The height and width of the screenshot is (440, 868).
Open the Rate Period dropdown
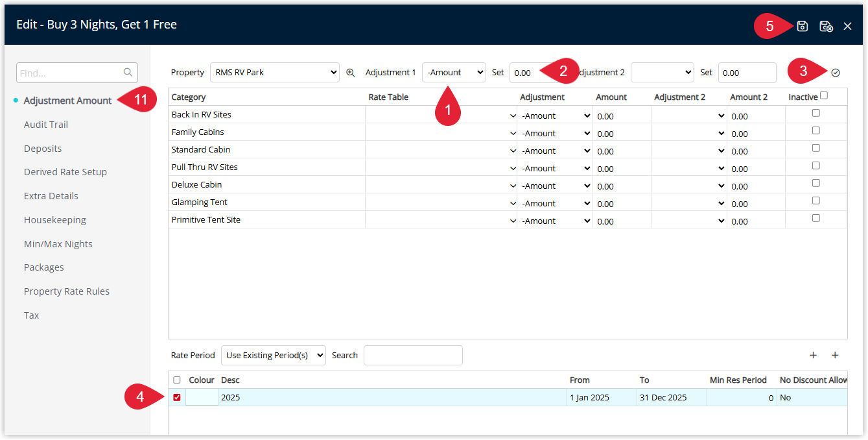(x=274, y=355)
